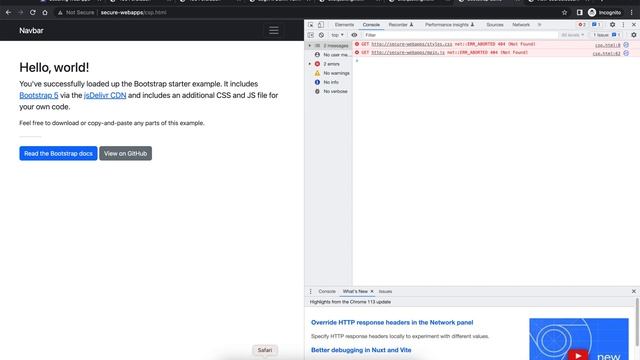Click the round icon on main.js error row
Viewport: 640px width, 360px height.
[626, 53]
